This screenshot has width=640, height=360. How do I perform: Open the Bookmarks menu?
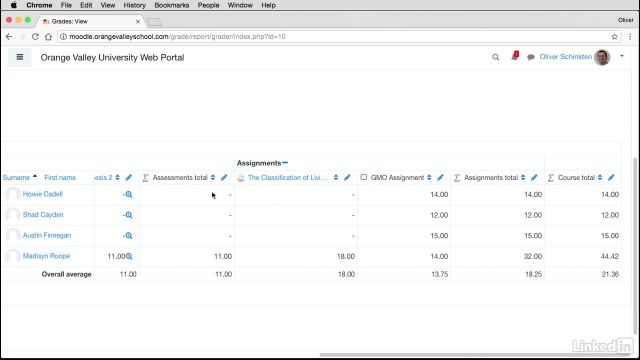click(x=172, y=5)
